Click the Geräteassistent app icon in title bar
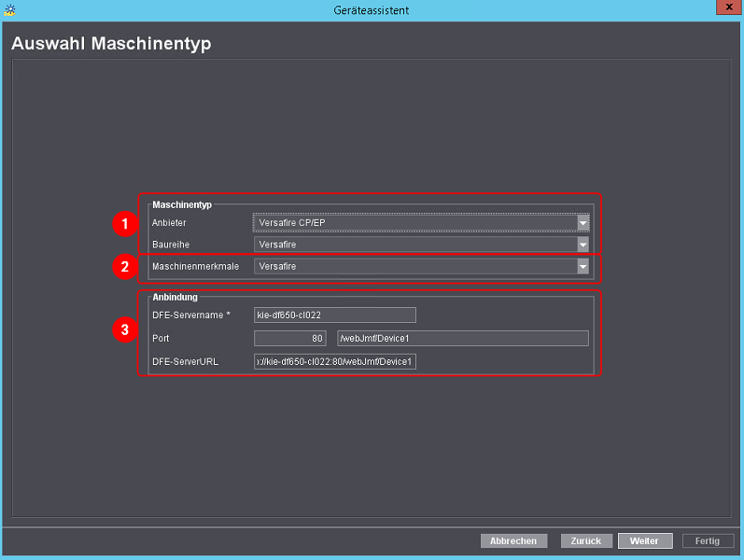The height and width of the screenshot is (560, 744). click(9, 9)
